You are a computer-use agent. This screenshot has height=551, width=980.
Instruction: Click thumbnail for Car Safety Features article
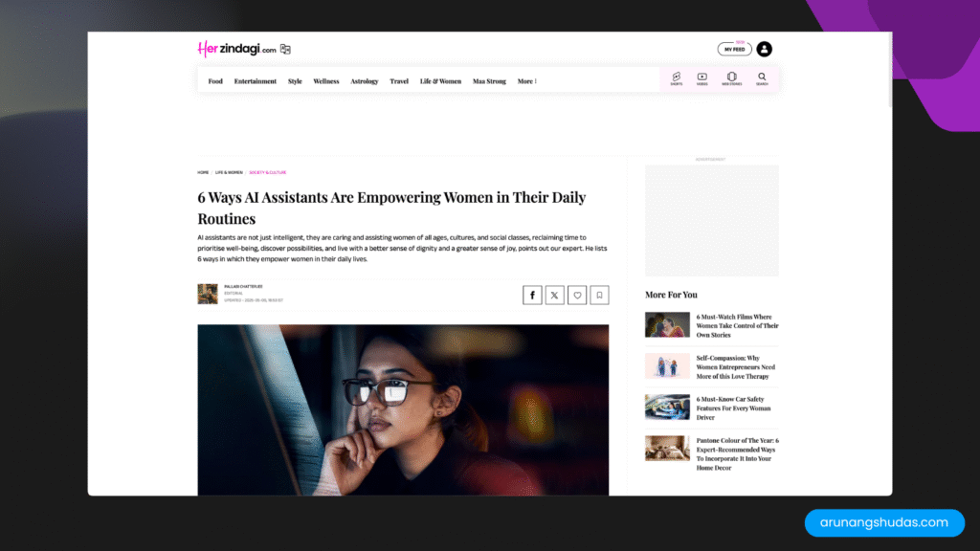click(667, 408)
